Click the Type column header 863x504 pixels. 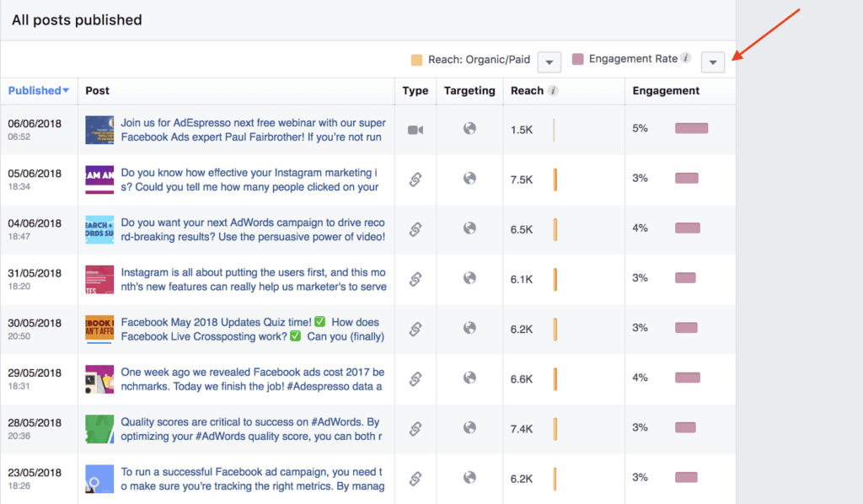pos(415,91)
